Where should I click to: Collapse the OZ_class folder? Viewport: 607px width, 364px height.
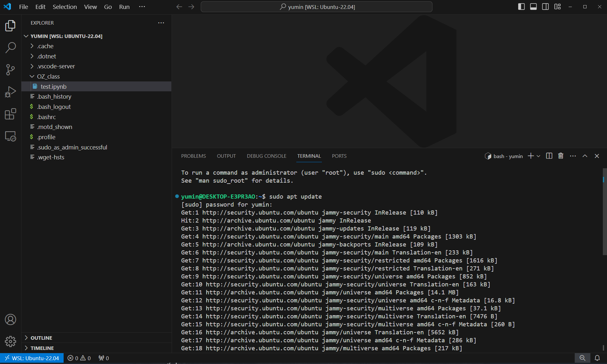97,76
